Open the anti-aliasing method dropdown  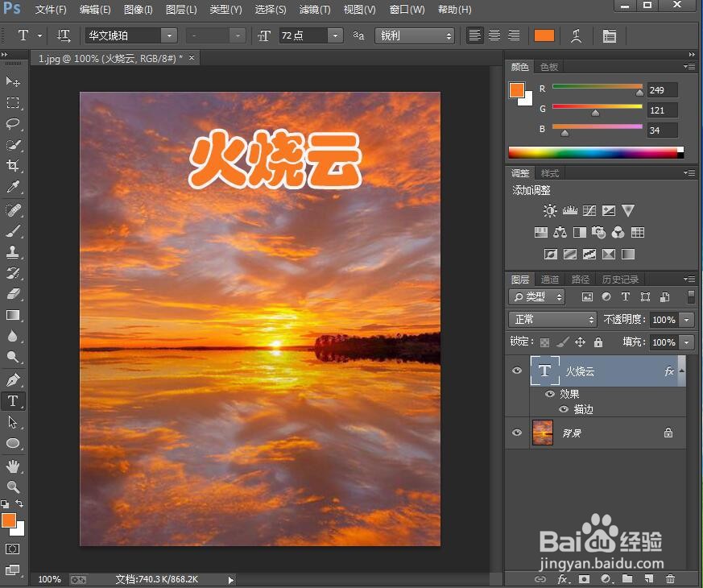pos(415,36)
